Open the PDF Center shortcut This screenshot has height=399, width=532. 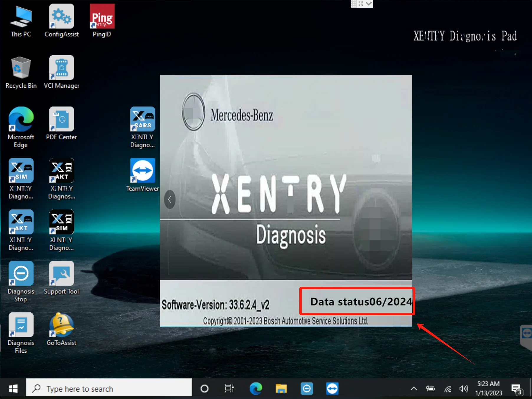(61, 124)
